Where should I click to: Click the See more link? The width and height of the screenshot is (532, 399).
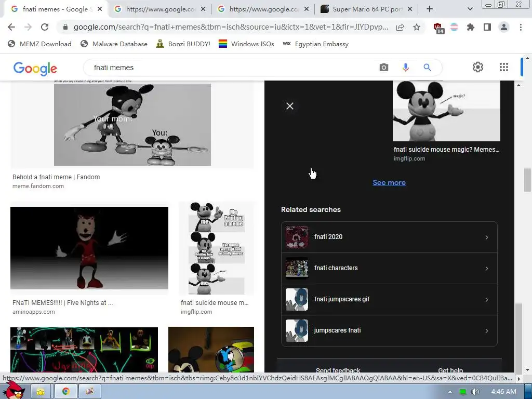pyautogui.click(x=389, y=182)
